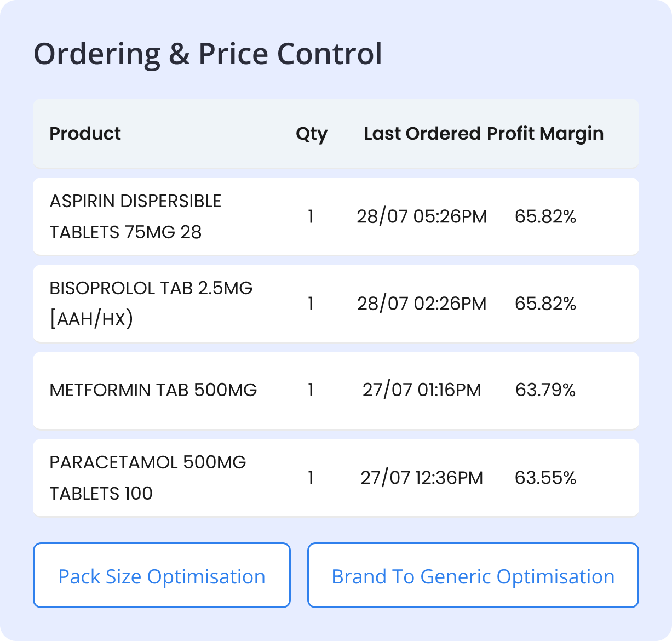Screen dimensions: 672x641
Task: Open the Bisoprolol Tab 2.5MG row
Action: (x=151, y=303)
